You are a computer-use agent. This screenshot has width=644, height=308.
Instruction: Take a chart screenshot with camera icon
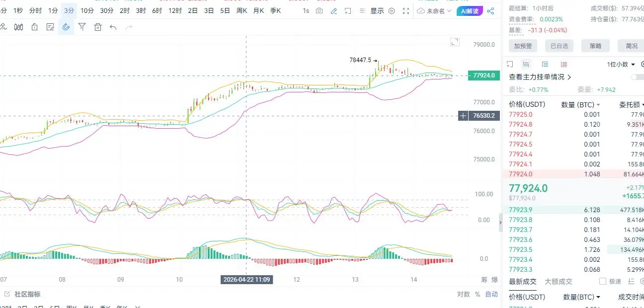coord(319,10)
